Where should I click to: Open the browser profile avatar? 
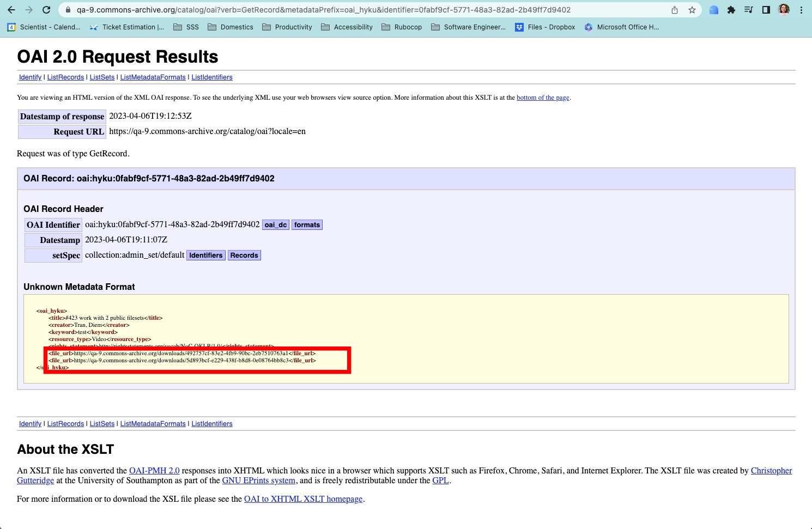click(783, 9)
